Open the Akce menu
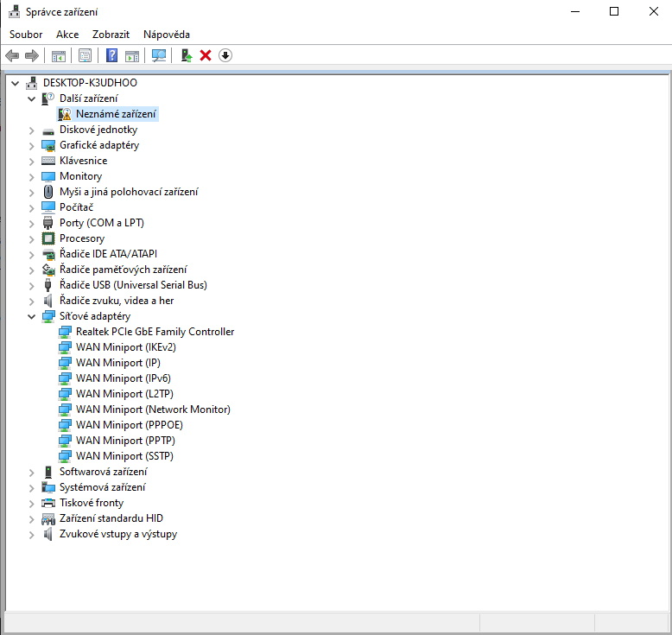This screenshot has height=635, width=672. click(67, 34)
